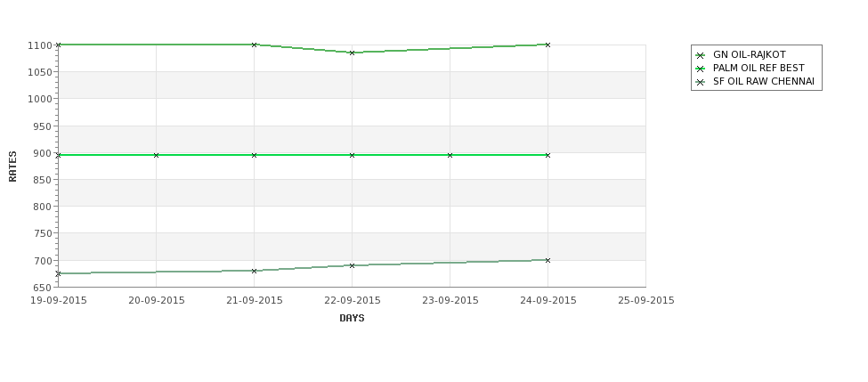Click PALM OIL data point on 20-09-2015
The width and height of the screenshot is (868, 382).
(156, 155)
